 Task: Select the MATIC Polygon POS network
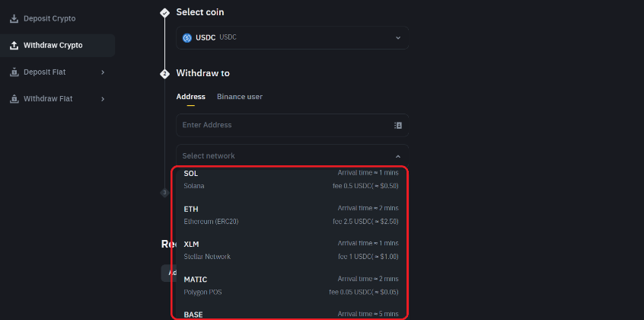(291, 285)
